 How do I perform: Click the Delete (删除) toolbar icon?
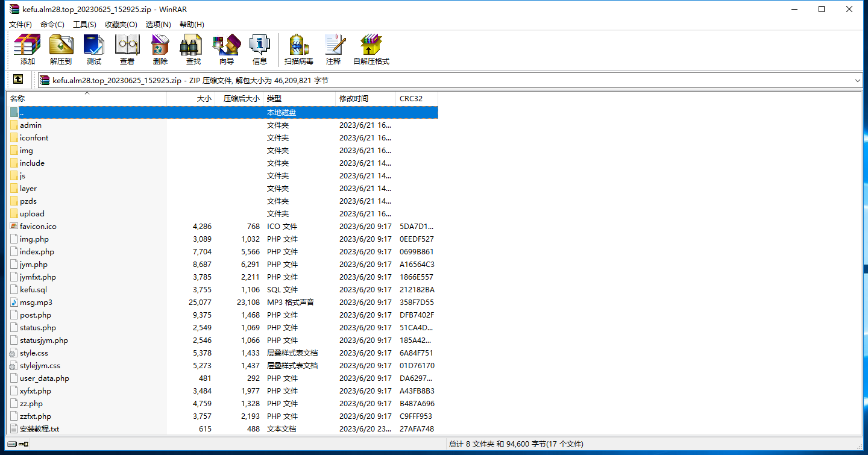pyautogui.click(x=160, y=49)
